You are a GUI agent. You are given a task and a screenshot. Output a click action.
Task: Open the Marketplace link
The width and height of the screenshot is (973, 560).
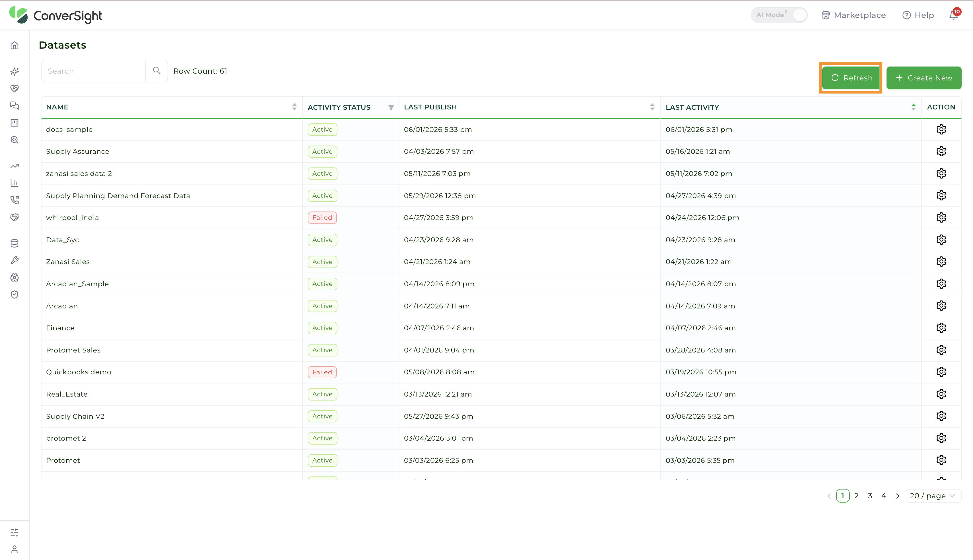(x=854, y=15)
